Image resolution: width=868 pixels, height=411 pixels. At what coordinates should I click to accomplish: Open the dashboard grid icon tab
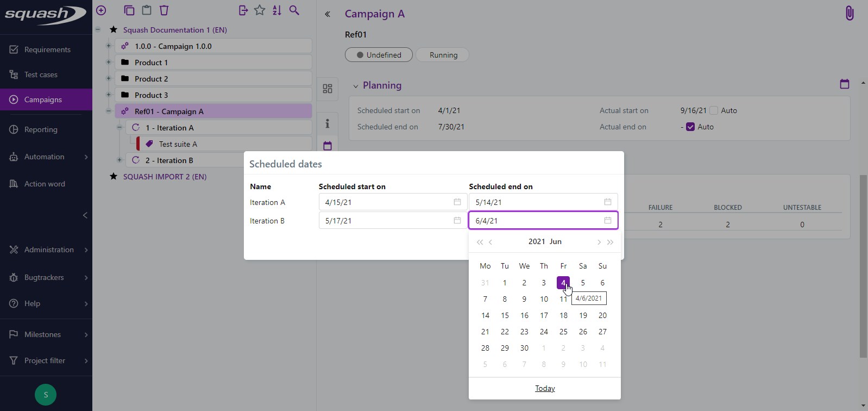click(x=328, y=89)
